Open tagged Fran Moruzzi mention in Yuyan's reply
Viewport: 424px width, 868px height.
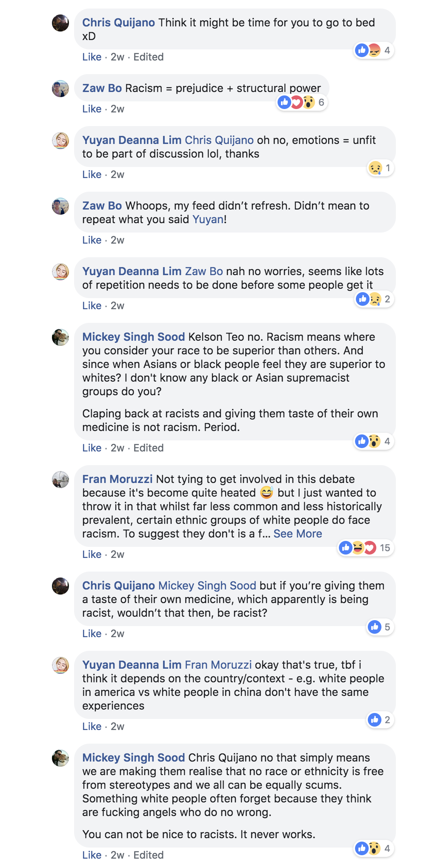218,665
